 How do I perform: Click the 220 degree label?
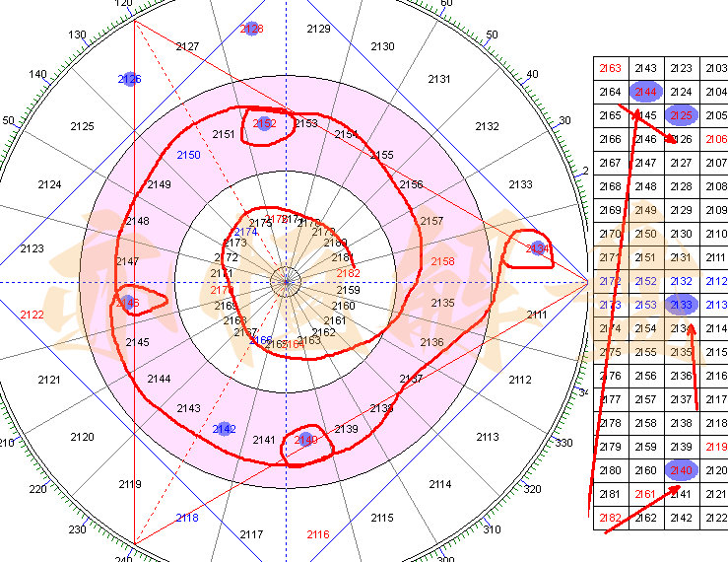pos(37,489)
